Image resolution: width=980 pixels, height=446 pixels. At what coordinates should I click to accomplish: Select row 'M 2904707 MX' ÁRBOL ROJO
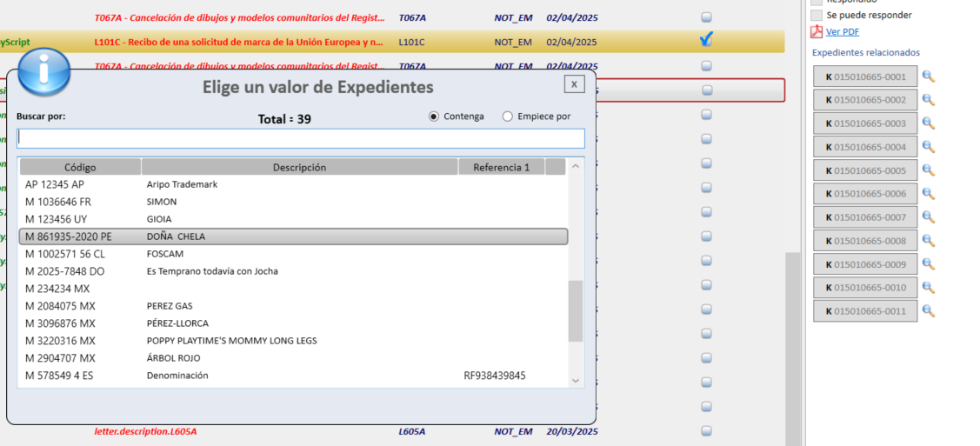pyautogui.click(x=293, y=358)
